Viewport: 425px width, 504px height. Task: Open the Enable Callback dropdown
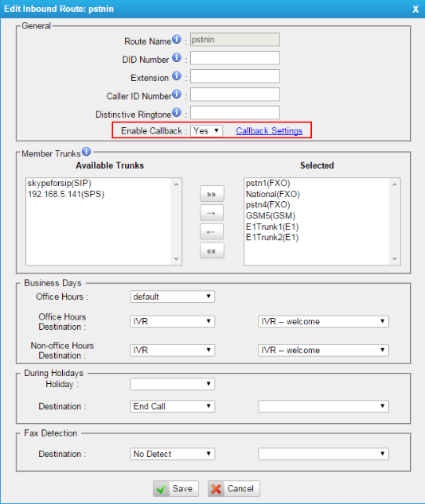[206, 131]
